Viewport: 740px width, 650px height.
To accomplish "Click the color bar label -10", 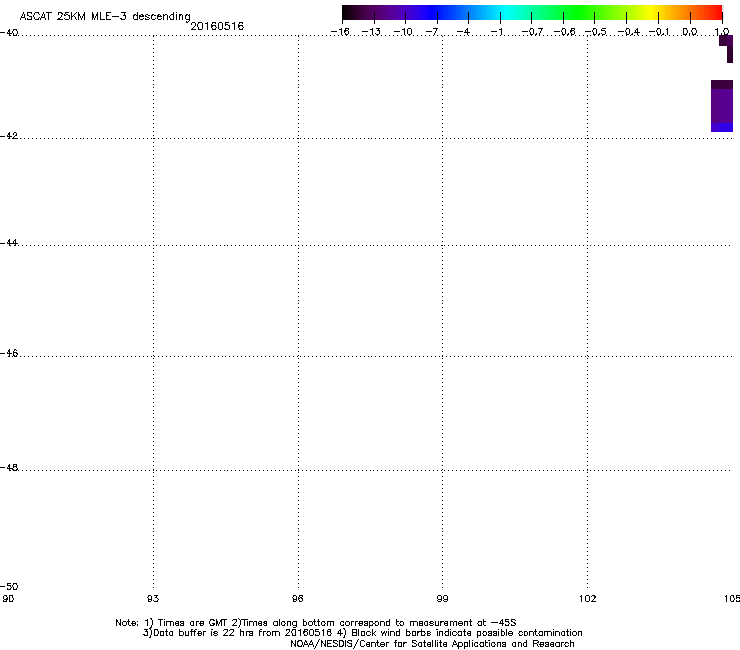I will click(403, 32).
